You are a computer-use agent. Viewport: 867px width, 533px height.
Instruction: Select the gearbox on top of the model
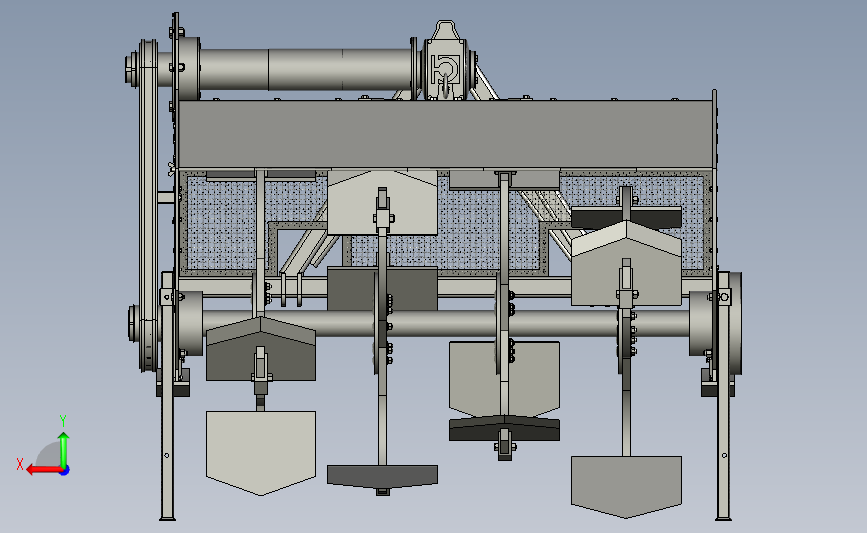click(446, 62)
